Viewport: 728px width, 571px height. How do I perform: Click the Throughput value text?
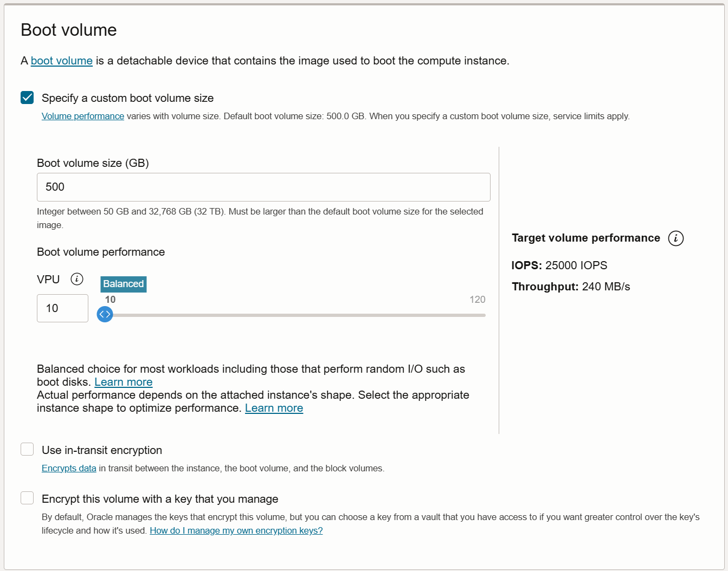[x=605, y=287]
